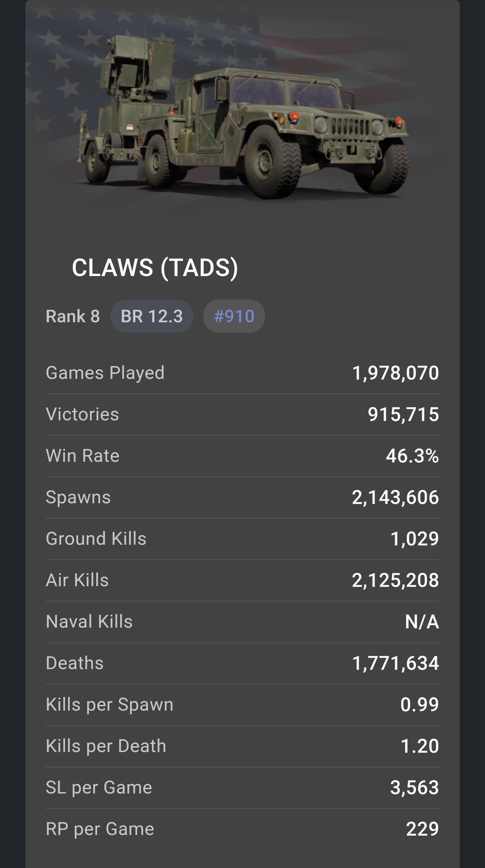Tap the Deaths value 1,771,634
Image resolution: width=485 pixels, height=868 pixels.
click(395, 663)
